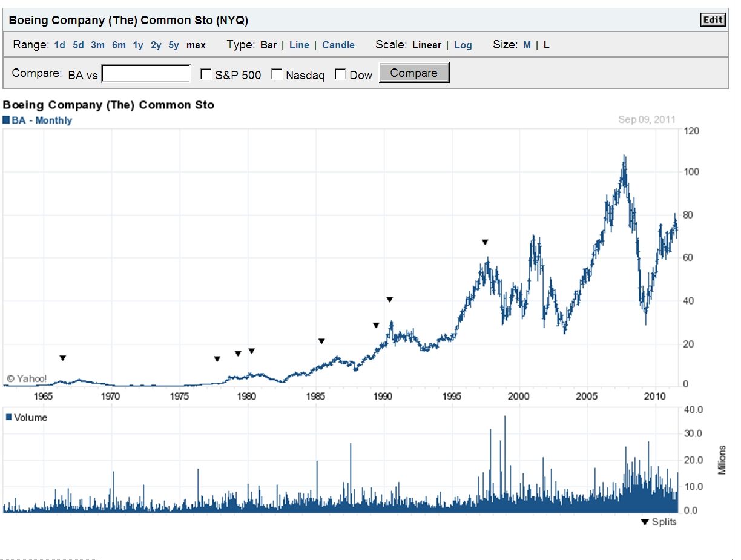Enable the S&P 500 checkbox
Screen dimensions: 741x560
click(206, 74)
